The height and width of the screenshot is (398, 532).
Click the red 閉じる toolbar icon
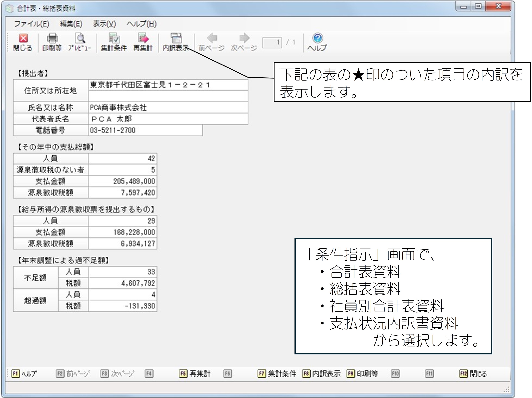click(x=23, y=39)
